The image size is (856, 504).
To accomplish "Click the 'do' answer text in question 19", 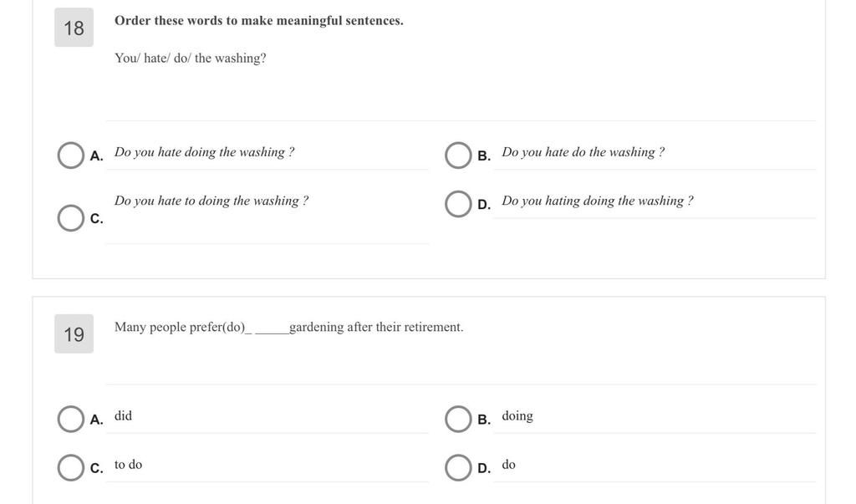I will (x=509, y=465).
